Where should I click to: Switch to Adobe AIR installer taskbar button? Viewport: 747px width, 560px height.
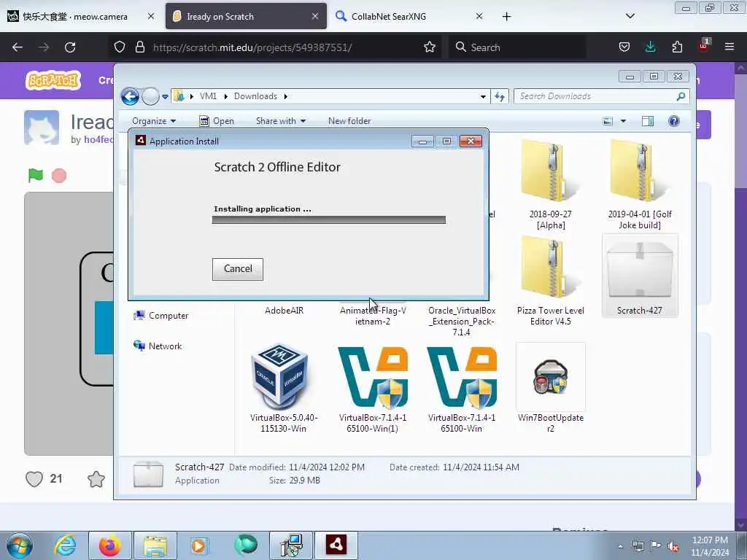pyautogui.click(x=336, y=545)
